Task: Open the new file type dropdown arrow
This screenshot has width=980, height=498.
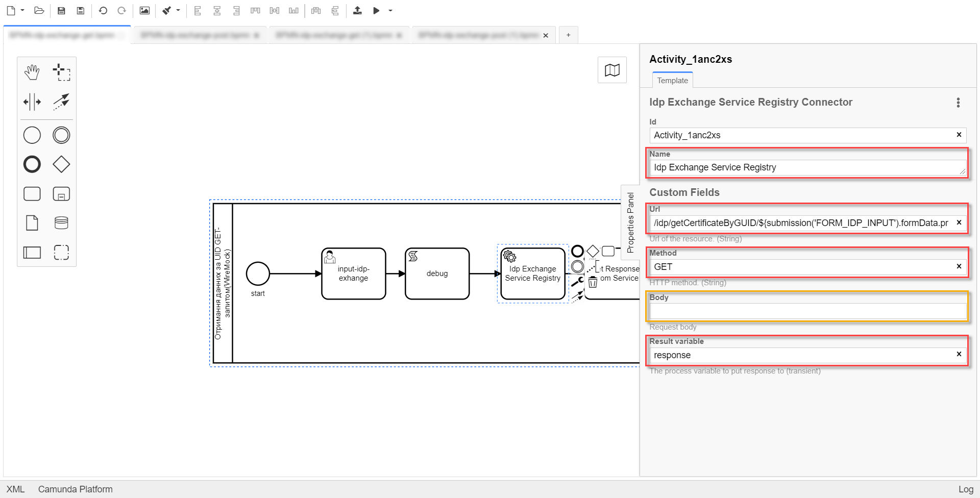Action: click(22, 10)
